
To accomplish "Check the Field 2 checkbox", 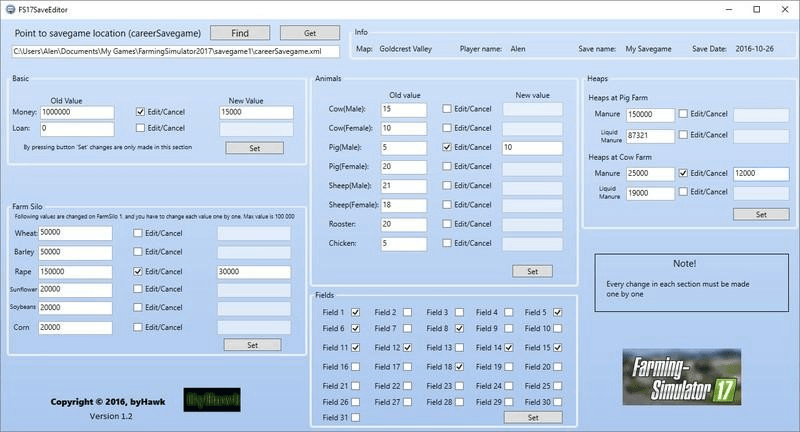I will (x=406, y=313).
